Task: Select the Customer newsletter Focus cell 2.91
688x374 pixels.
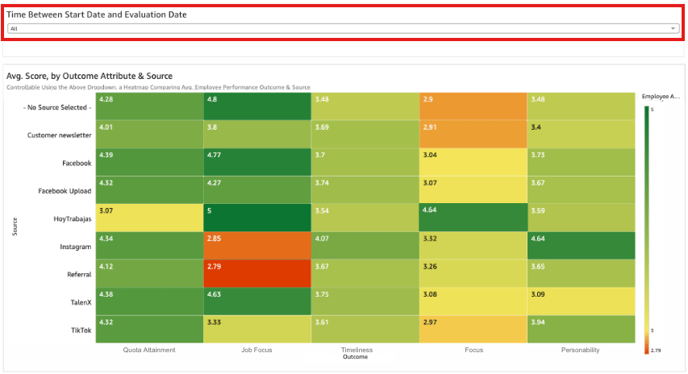Action: [473, 134]
